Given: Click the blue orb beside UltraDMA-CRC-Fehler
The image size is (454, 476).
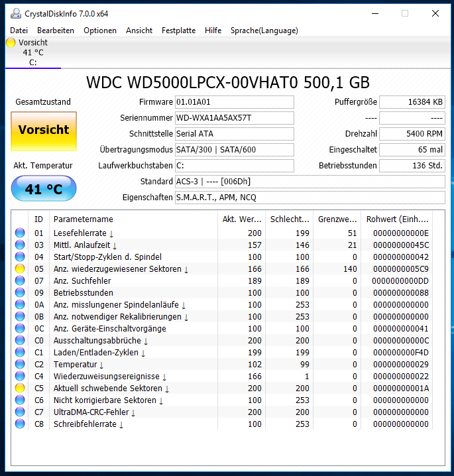Looking at the screenshot, I should pos(20,412).
